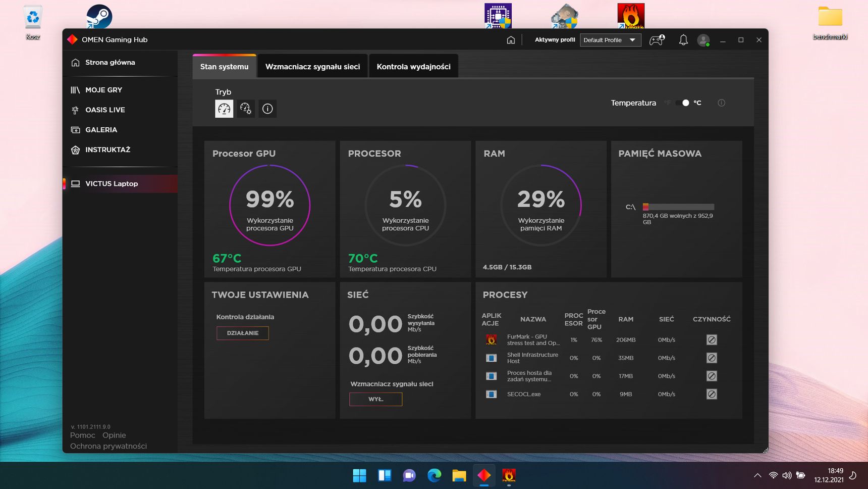868x489 pixels.
Task: Switch to Stan systemu tab
Action: click(225, 67)
